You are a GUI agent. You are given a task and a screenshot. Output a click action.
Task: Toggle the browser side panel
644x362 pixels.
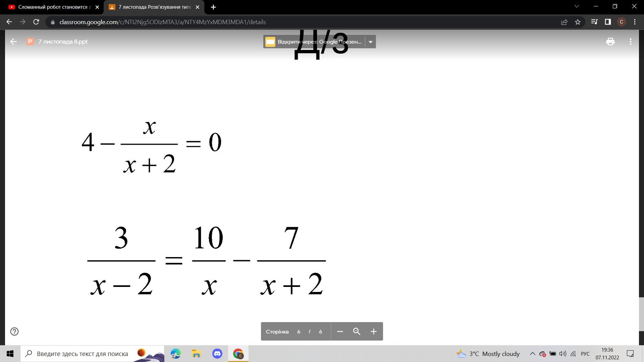coord(608,22)
